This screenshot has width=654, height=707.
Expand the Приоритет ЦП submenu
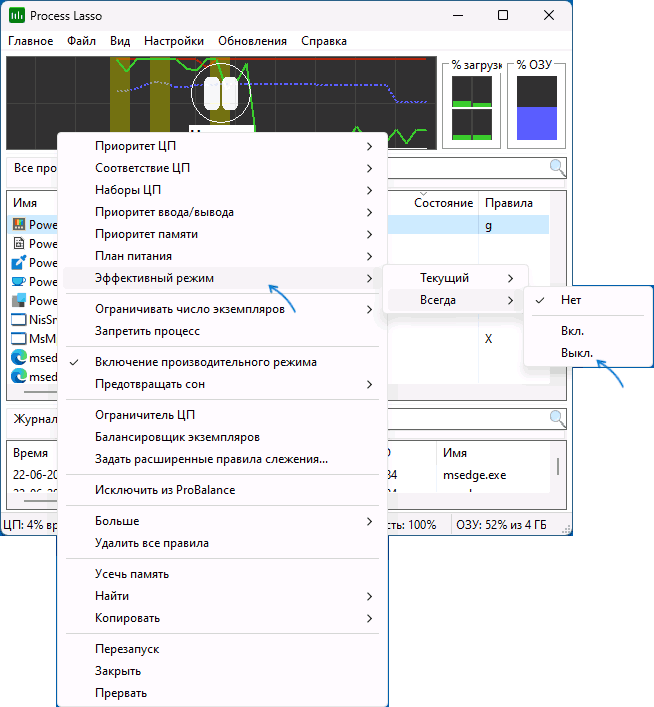pyautogui.click(x=223, y=146)
